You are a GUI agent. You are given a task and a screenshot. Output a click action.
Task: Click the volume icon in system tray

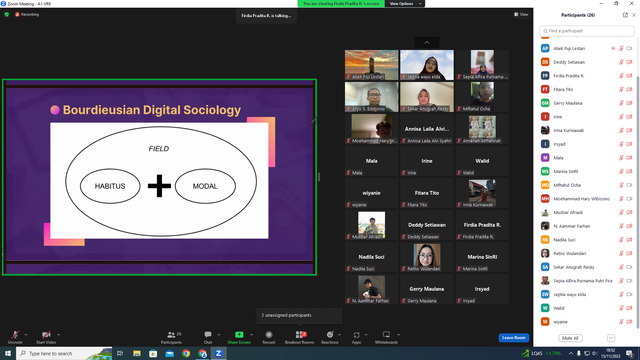pos(594,353)
